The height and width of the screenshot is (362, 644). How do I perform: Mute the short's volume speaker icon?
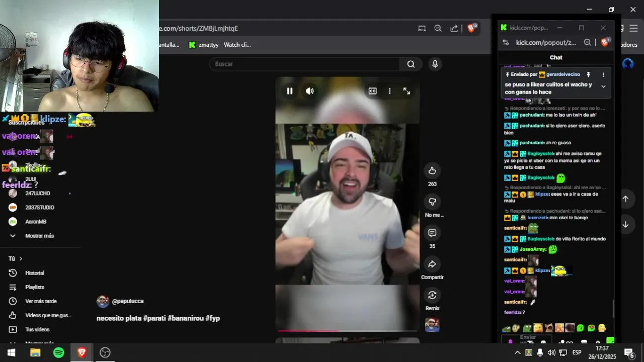tap(309, 91)
